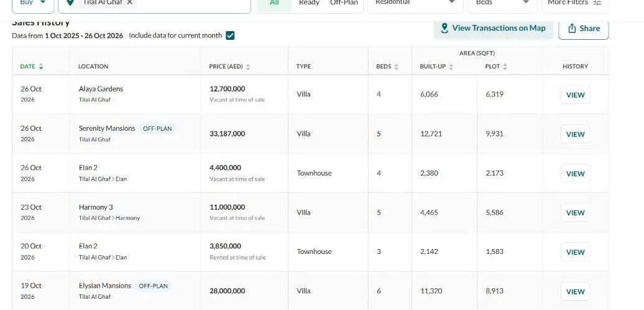644x310 pixels.
Task: Click price 12,700,000
Action: pos(227,89)
